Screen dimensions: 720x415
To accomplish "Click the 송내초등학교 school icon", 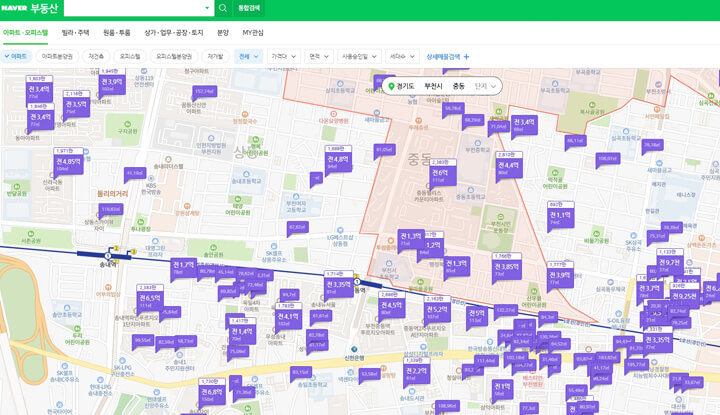I will (246, 174).
